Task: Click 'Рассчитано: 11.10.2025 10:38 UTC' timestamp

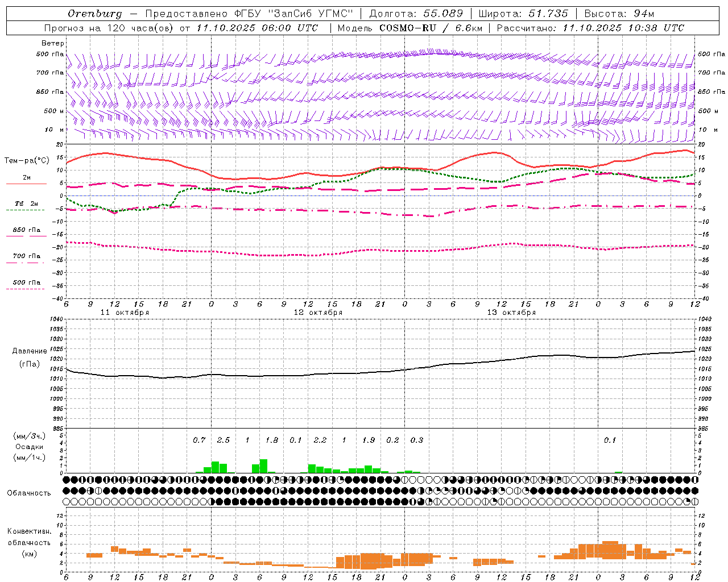Action: point(590,28)
